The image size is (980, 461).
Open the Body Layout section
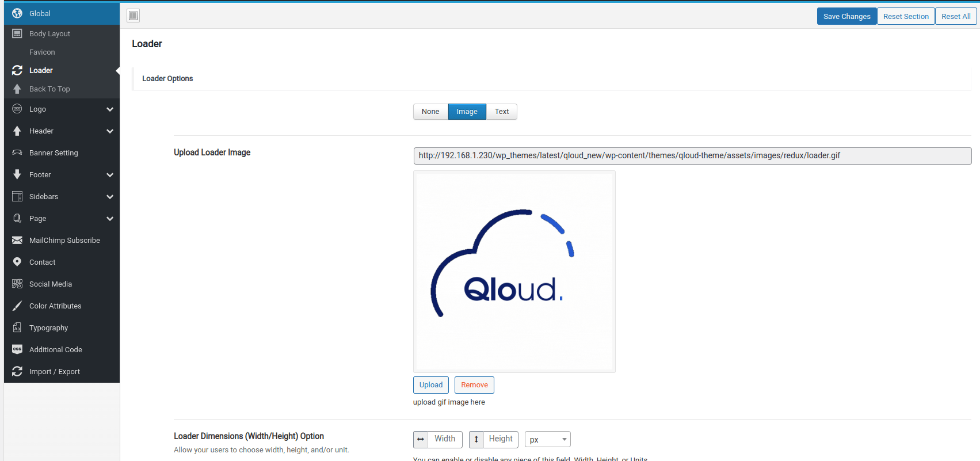pyautogui.click(x=62, y=33)
